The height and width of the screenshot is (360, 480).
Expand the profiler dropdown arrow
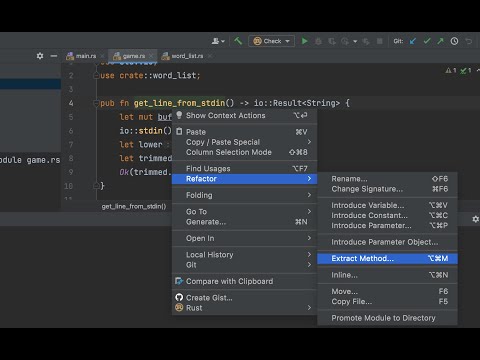[x=355, y=41]
